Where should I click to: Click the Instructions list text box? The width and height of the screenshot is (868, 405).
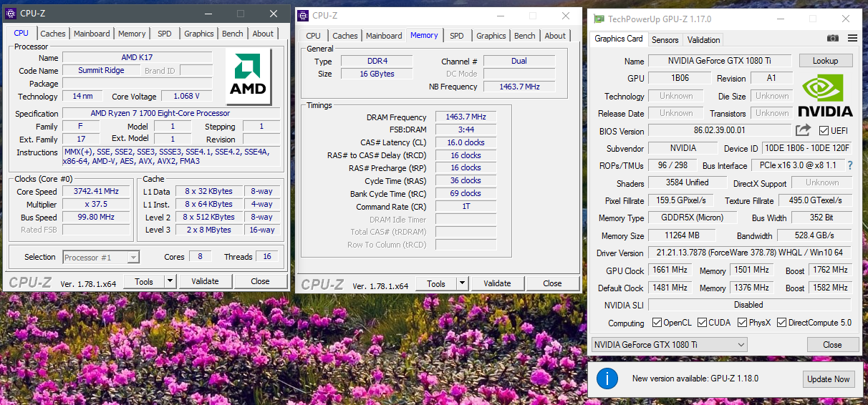[171, 157]
